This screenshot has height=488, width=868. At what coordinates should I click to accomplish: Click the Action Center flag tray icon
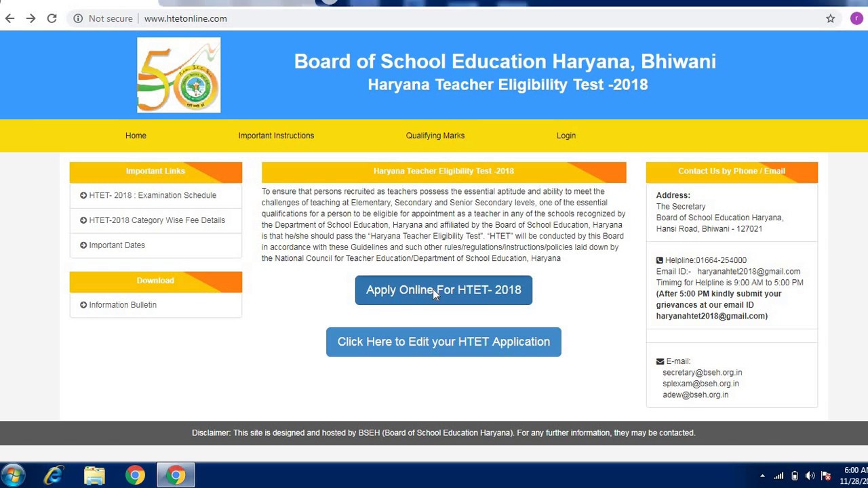pos(826,476)
